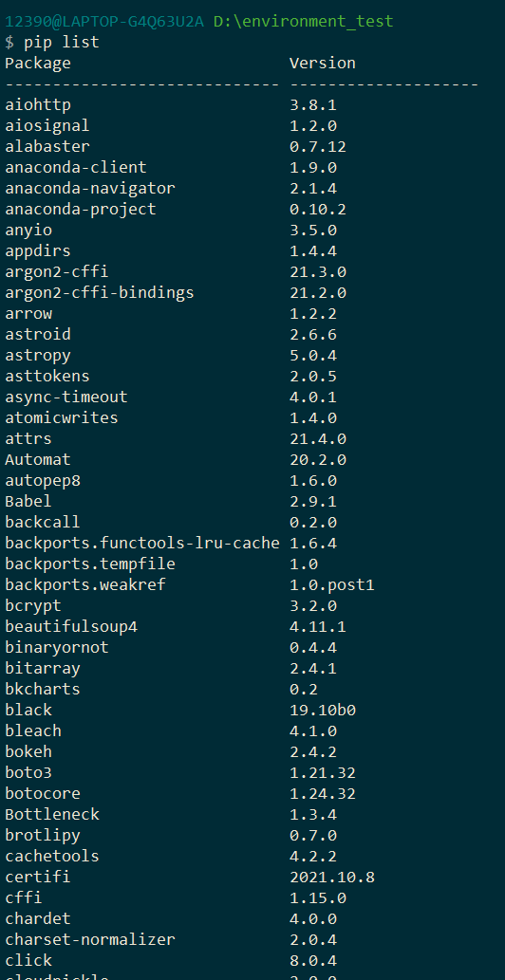505x980 pixels.
Task: Click the charset-normalizer package name
Action: (x=90, y=939)
